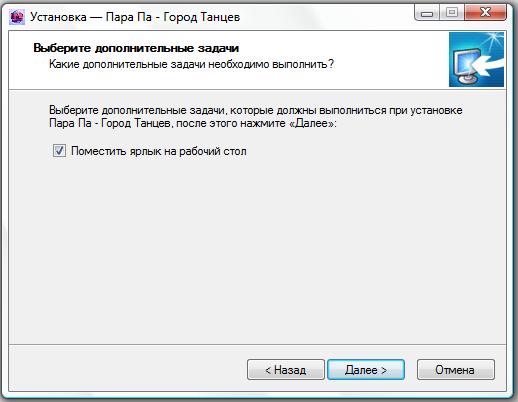Click the empty gray tasks panel area
Image resolution: width=518 pixels, height=402 pixels.
[x=257, y=250]
